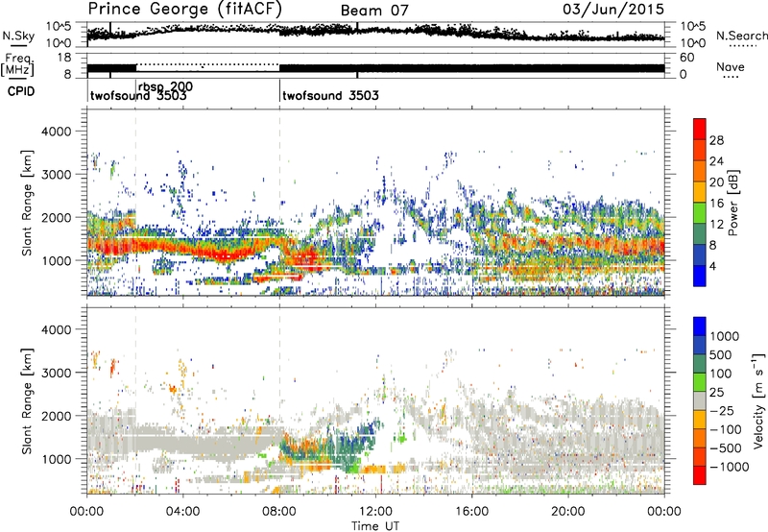768x532 pixels.
Task: Click the 16 tick on Power colorbar
Action: pos(716,204)
